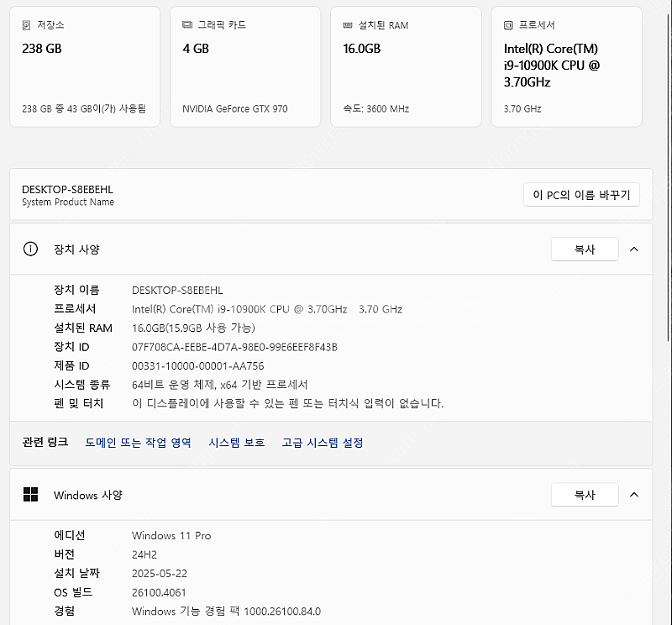Copy device specifications with 복사 button
Screen dimensions: 672x625
585,249
